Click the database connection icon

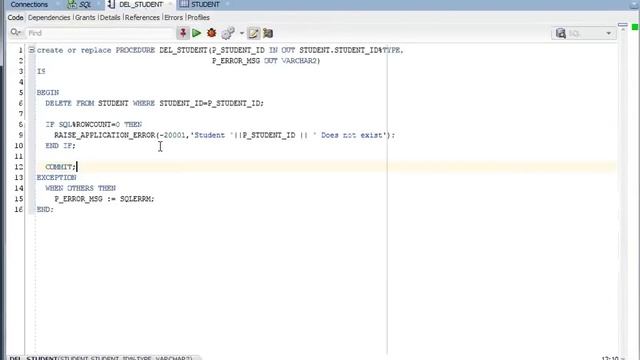561,33
